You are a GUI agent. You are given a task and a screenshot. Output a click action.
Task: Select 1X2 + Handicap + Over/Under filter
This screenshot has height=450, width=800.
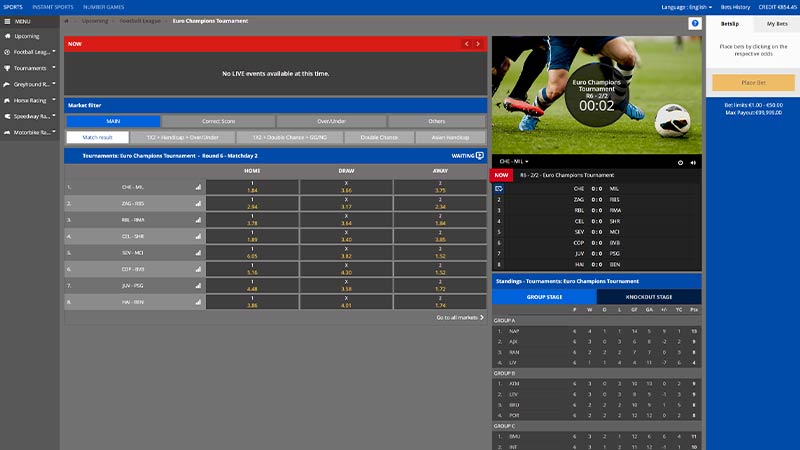(183, 137)
